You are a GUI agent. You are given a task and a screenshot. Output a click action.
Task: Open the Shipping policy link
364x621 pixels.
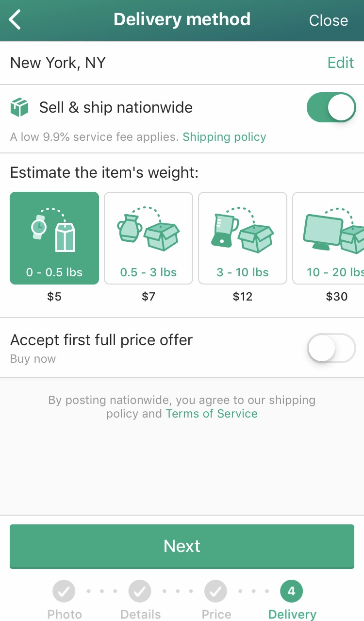coord(224,137)
